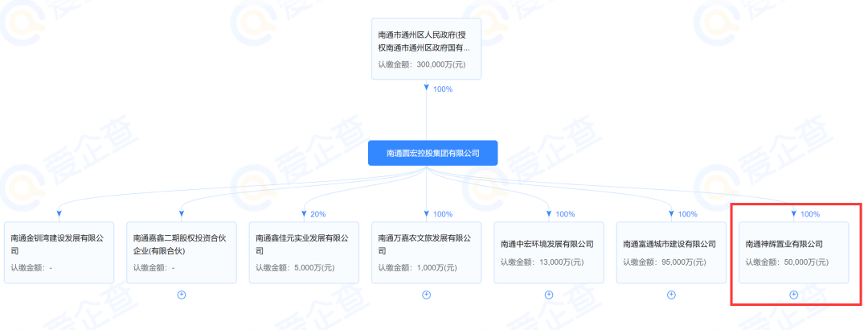Open the 南通鑫佳元实业发展有限公司 card
The image size is (868, 330).
click(x=304, y=253)
